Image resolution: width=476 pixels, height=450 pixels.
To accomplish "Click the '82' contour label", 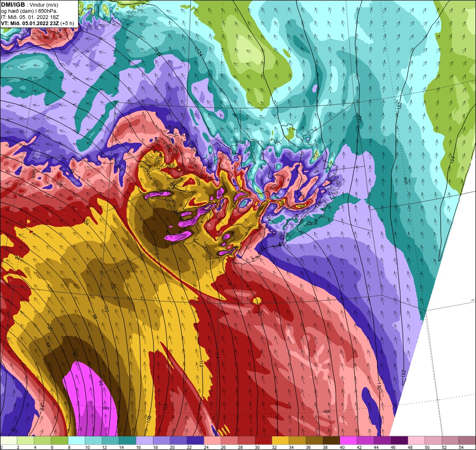I will pos(13,430).
